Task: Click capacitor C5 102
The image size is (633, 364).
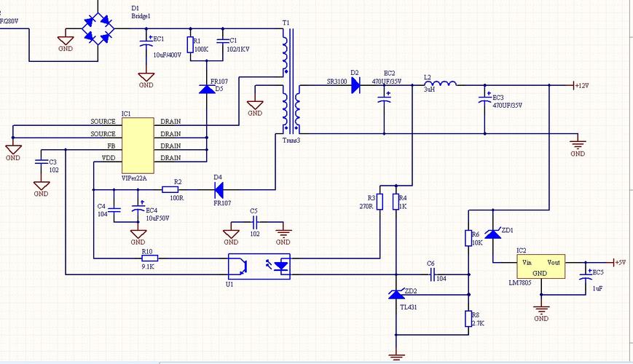Action: (254, 223)
